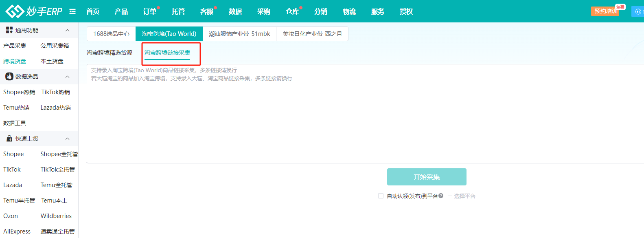Choose Temu本土 in the sidebar
The height and width of the screenshot is (238, 644).
click(54, 201)
